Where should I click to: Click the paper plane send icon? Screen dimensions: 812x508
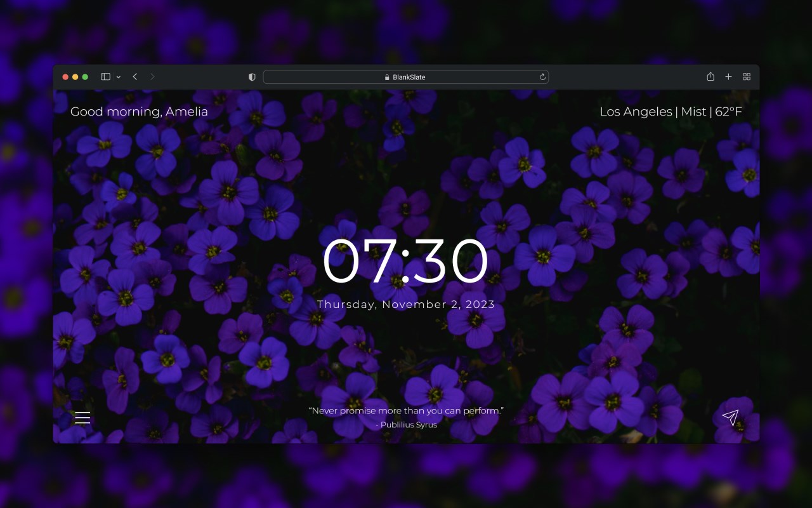pyautogui.click(x=730, y=417)
